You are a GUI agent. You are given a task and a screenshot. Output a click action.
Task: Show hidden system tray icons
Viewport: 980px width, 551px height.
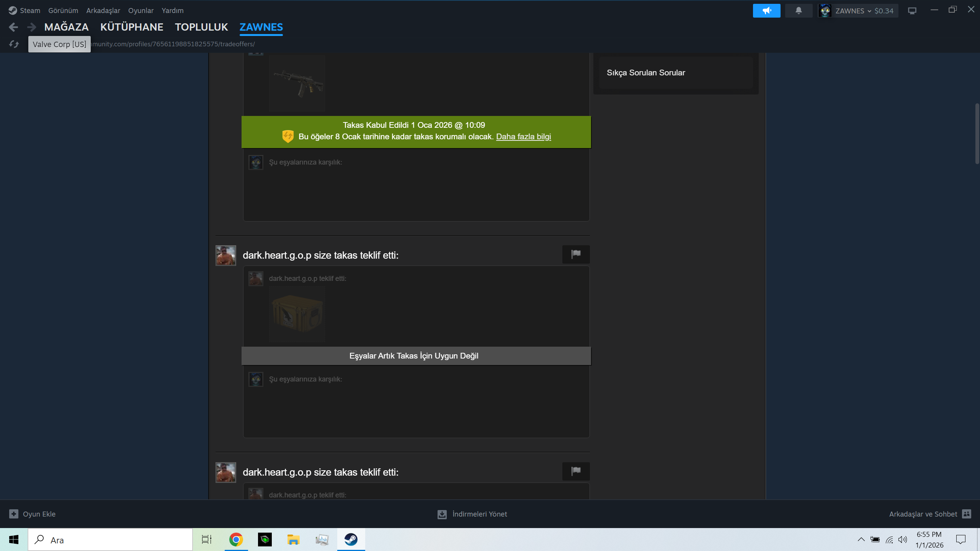pyautogui.click(x=861, y=540)
